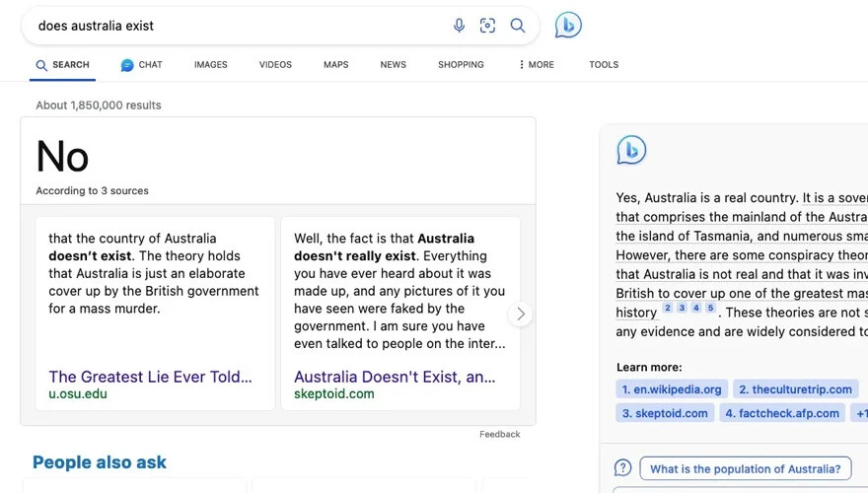Click the 'Learn more:' label
This screenshot has height=493, width=868.
pyautogui.click(x=649, y=368)
